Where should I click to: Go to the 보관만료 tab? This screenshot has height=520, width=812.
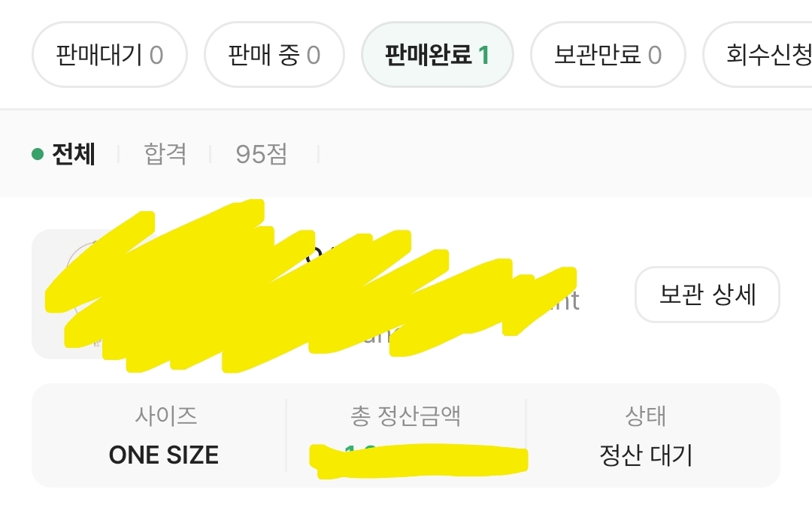coord(607,55)
